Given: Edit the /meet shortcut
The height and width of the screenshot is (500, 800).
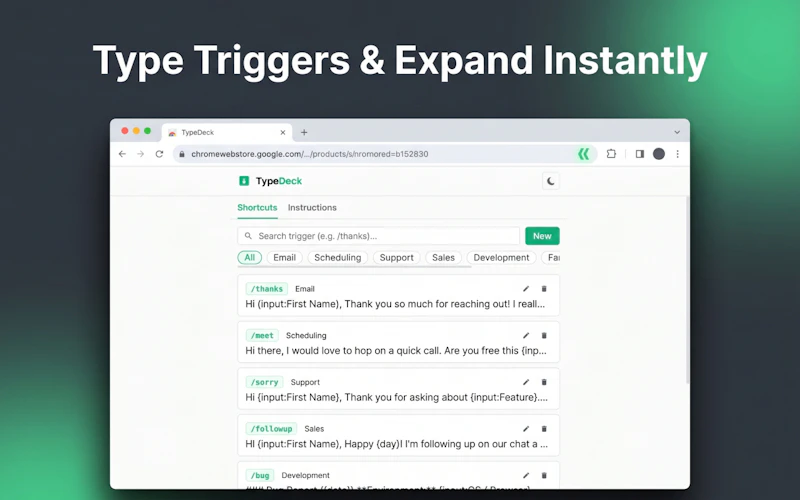Looking at the screenshot, I should (x=526, y=335).
